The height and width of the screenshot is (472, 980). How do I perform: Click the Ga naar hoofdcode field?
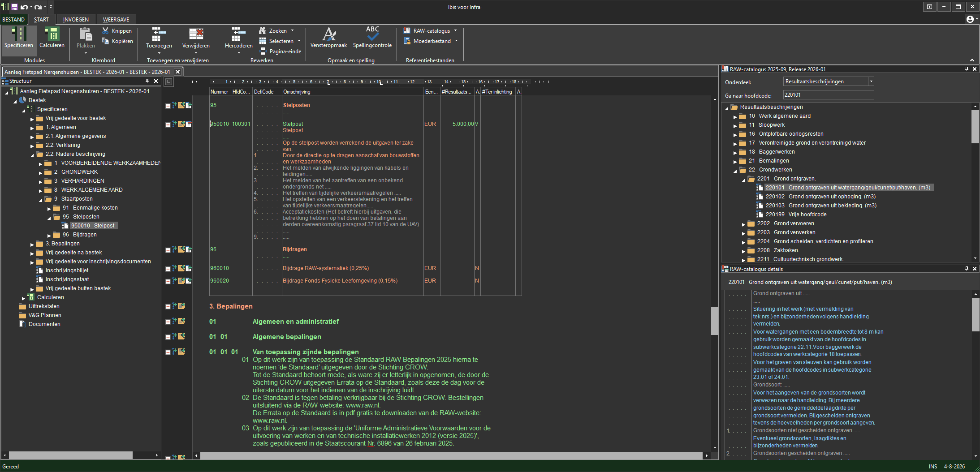point(829,95)
